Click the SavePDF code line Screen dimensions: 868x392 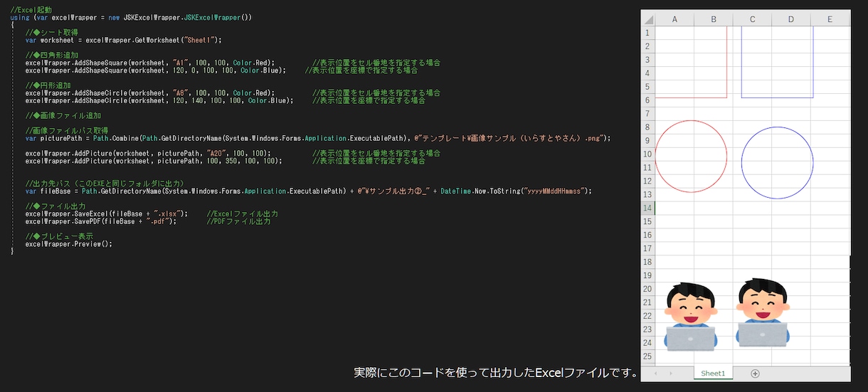pos(101,221)
